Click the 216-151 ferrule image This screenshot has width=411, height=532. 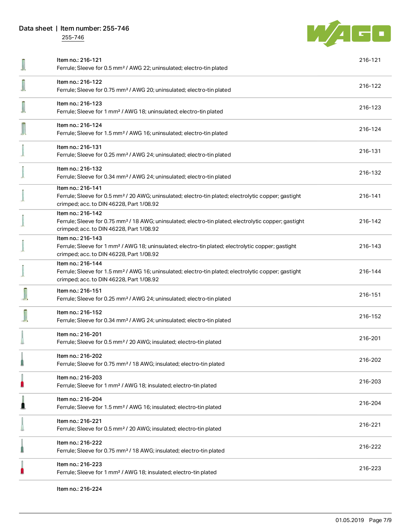coord(25,294)
